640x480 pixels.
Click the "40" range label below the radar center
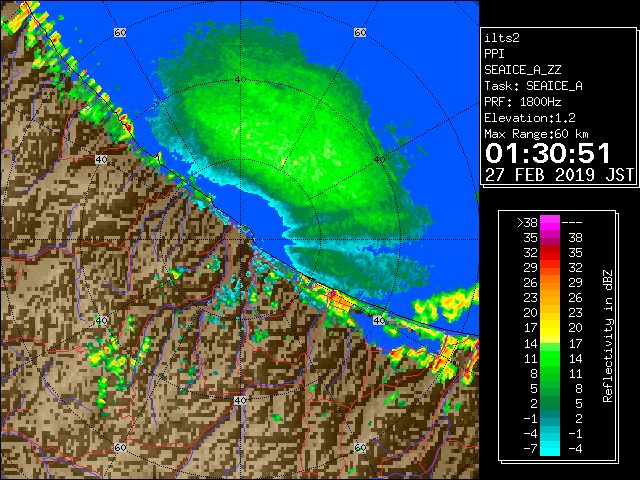coord(240,400)
